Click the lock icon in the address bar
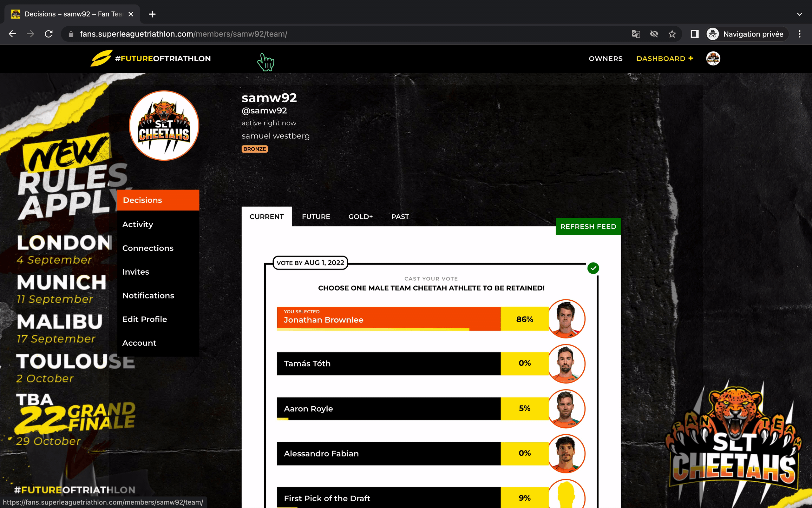This screenshot has height=508, width=812. pos(71,34)
